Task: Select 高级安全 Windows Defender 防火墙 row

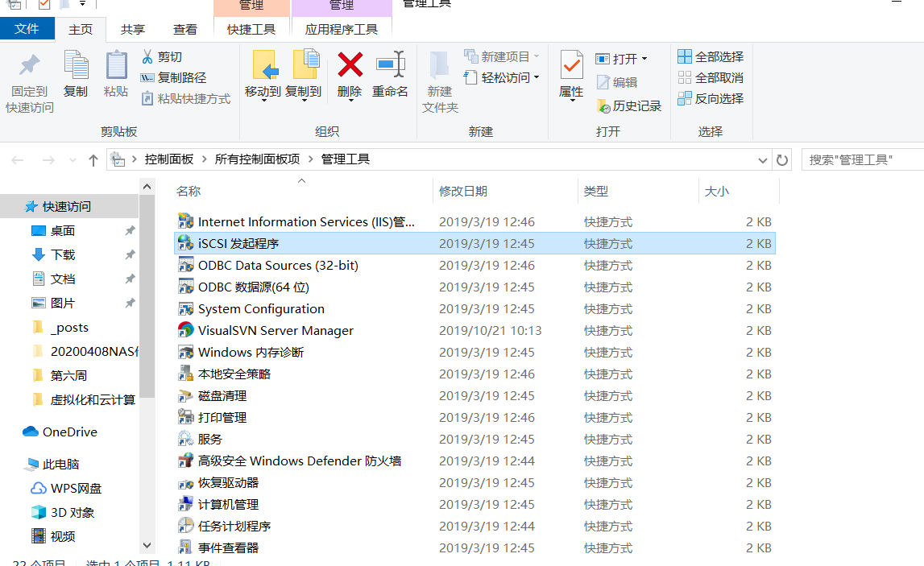Action: point(475,461)
